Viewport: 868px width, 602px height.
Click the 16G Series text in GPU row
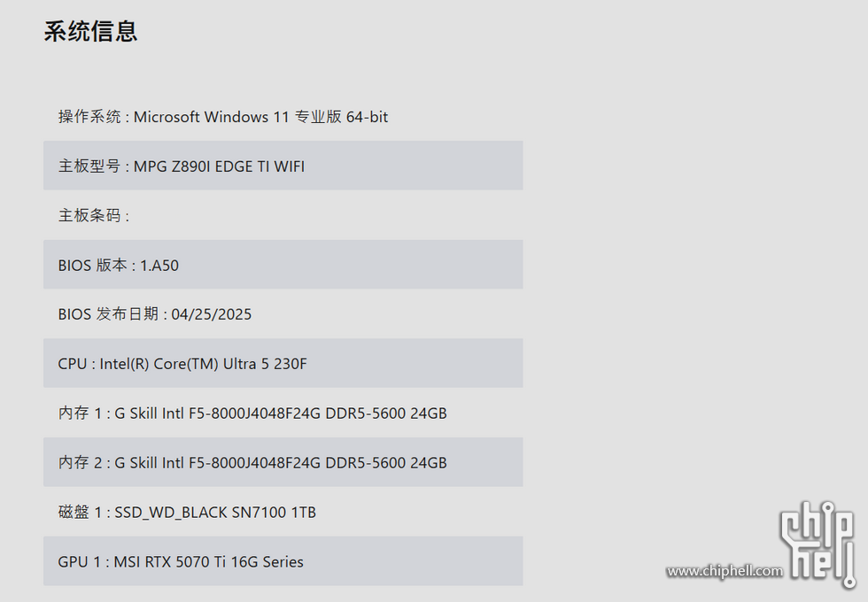(267, 561)
